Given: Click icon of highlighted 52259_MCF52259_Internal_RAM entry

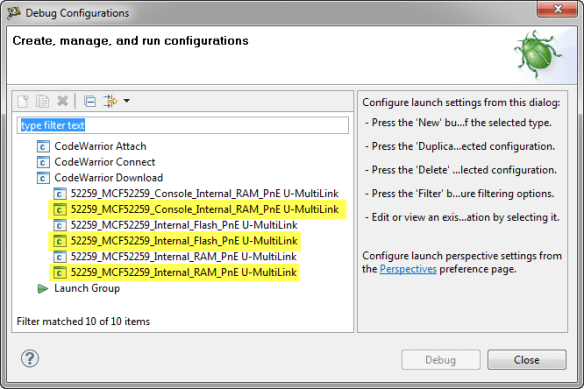Looking at the screenshot, I should coord(60,273).
